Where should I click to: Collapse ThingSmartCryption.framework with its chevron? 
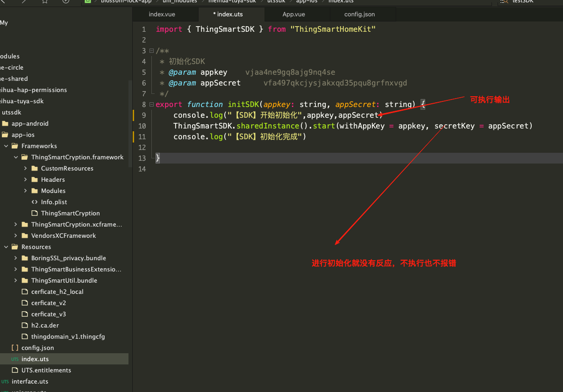pyautogui.click(x=16, y=157)
